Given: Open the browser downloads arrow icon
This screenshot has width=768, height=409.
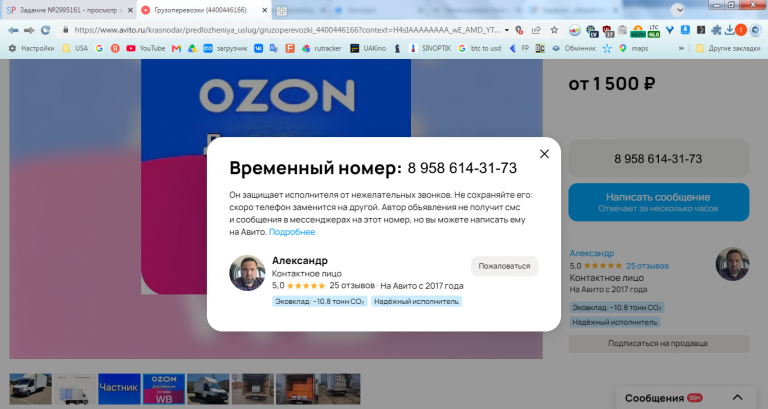Looking at the screenshot, I should 729,30.
